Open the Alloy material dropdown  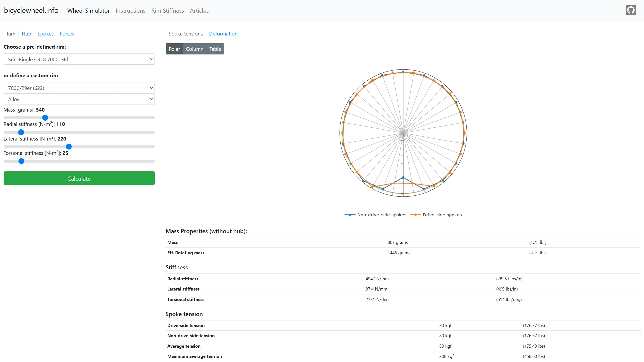(79, 99)
